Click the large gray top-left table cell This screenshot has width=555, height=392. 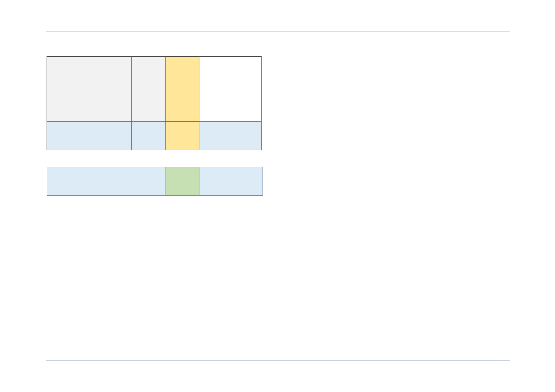[x=89, y=89]
